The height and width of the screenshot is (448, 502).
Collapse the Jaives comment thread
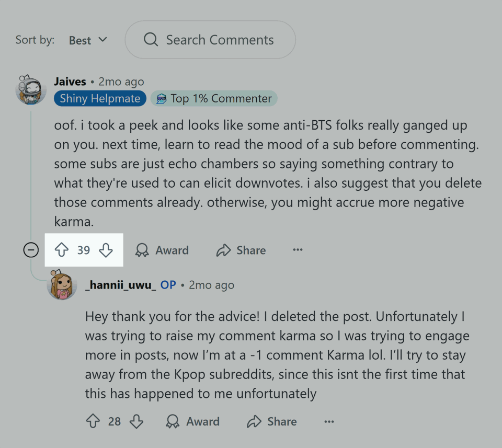point(31,250)
